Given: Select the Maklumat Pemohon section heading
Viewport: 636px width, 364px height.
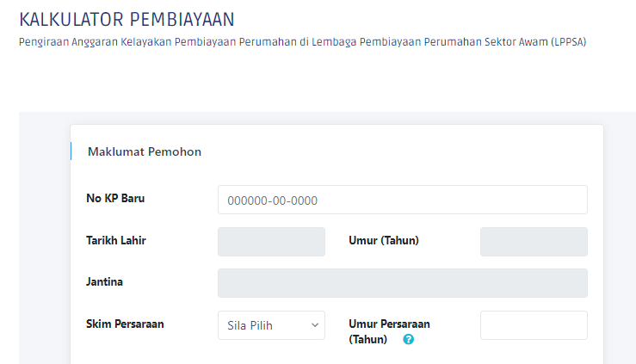Looking at the screenshot, I should (145, 151).
